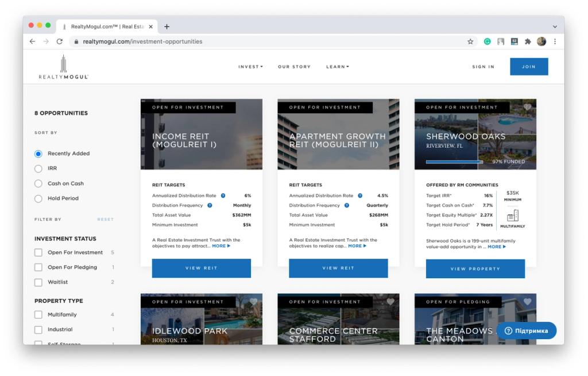
Task: Select Hold Period sort option
Action: point(38,199)
